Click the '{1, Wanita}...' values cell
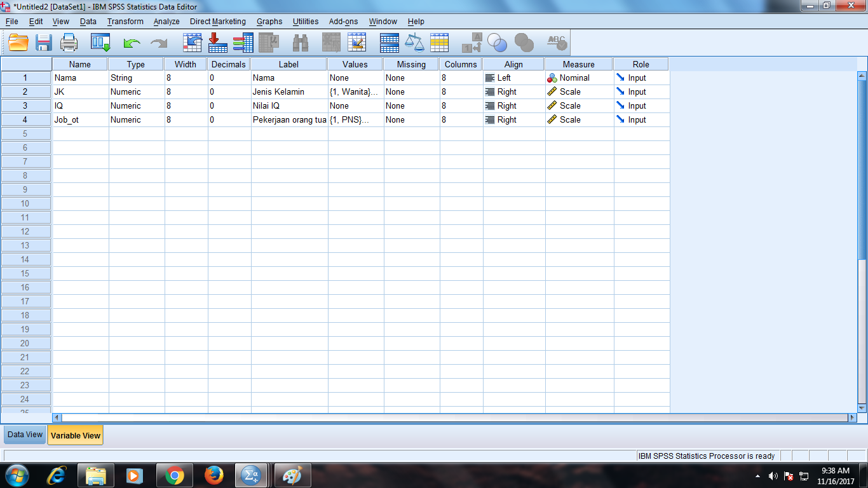 click(355, 91)
